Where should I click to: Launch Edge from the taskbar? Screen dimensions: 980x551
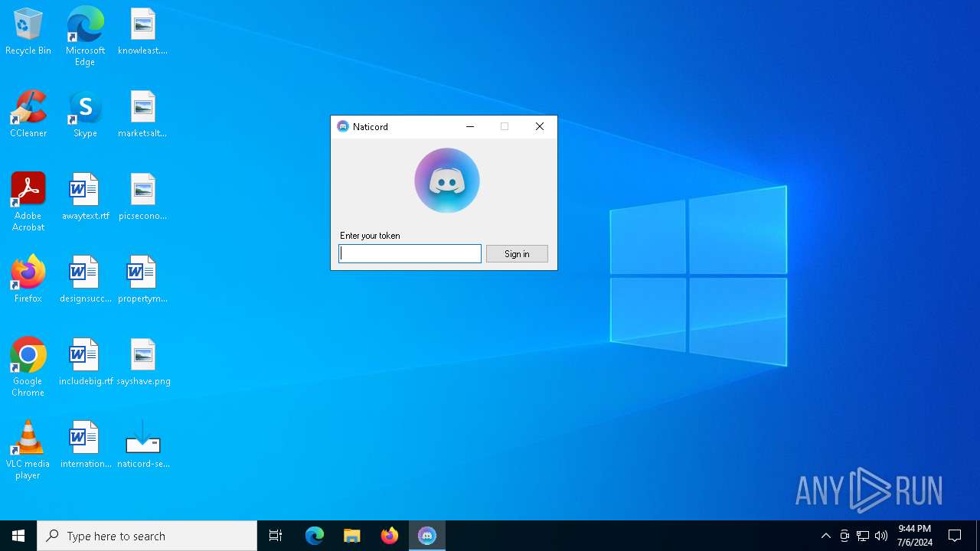pyautogui.click(x=315, y=536)
